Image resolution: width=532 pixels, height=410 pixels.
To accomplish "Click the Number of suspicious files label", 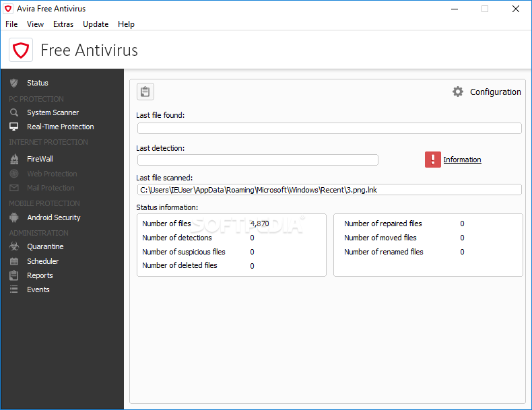I will point(184,252).
